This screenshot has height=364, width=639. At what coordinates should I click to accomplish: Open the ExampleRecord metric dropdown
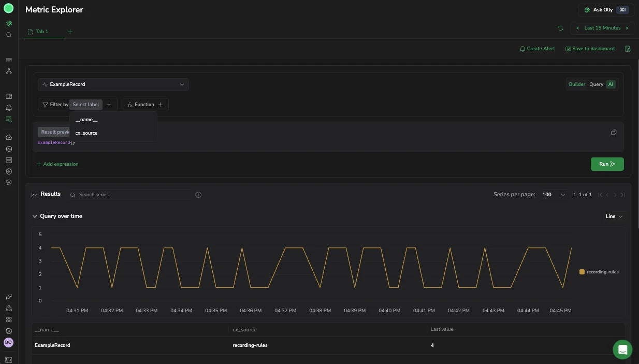coord(113,84)
